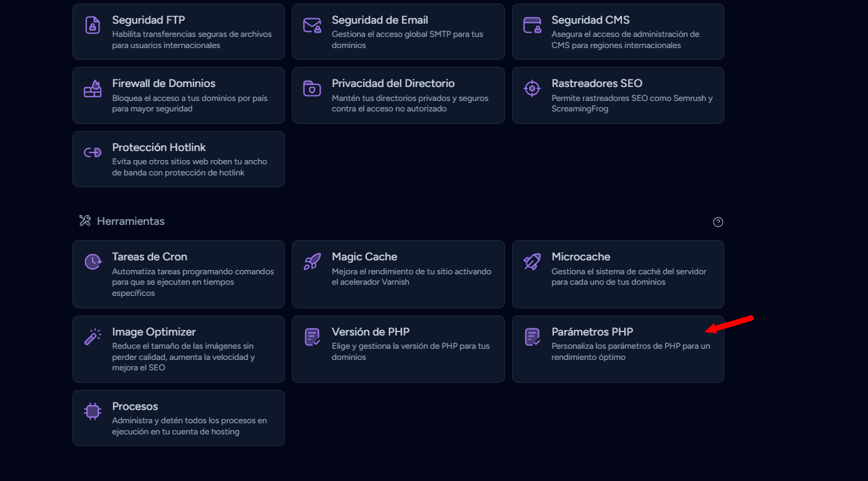The height and width of the screenshot is (481, 868).
Task: Open the Firewall de Dominios title
Action: (x=164, y=84)
